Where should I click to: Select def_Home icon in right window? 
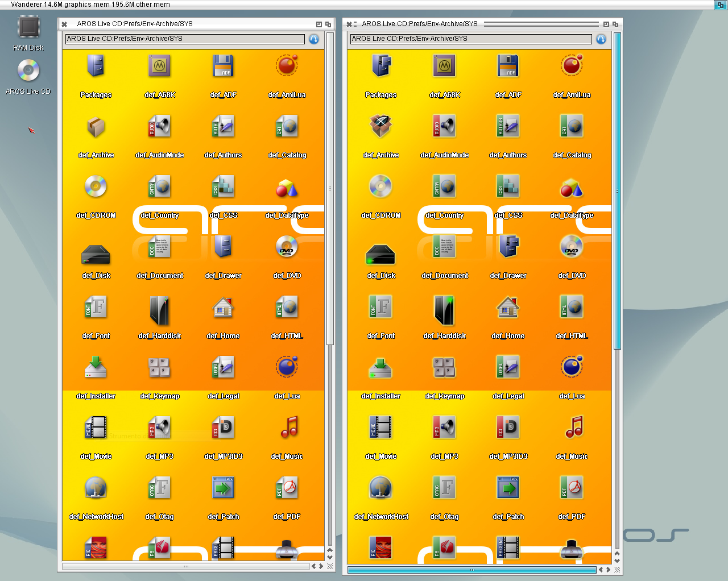point(508,307)
